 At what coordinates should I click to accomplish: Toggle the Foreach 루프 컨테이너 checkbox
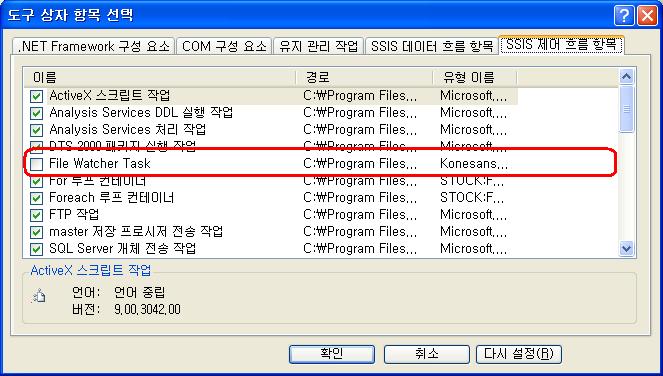36,198
